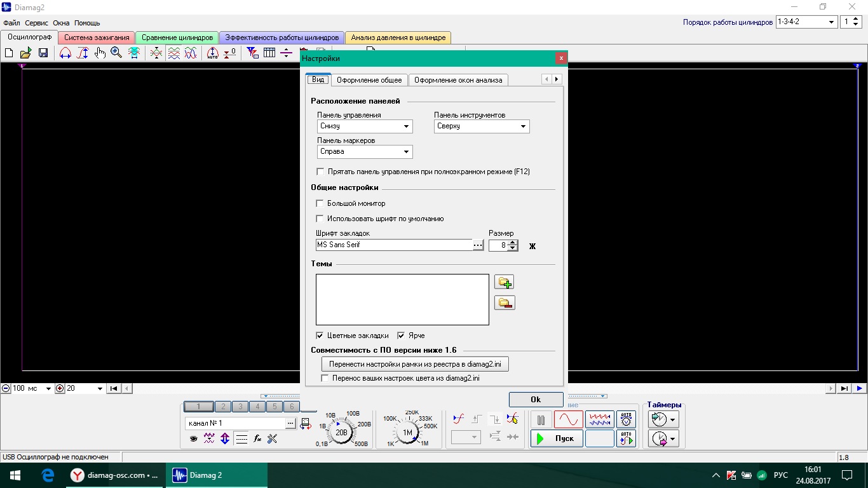Check the Большой монитор option
The width and height of the screenshot is (868, 488).
[320, 203]
